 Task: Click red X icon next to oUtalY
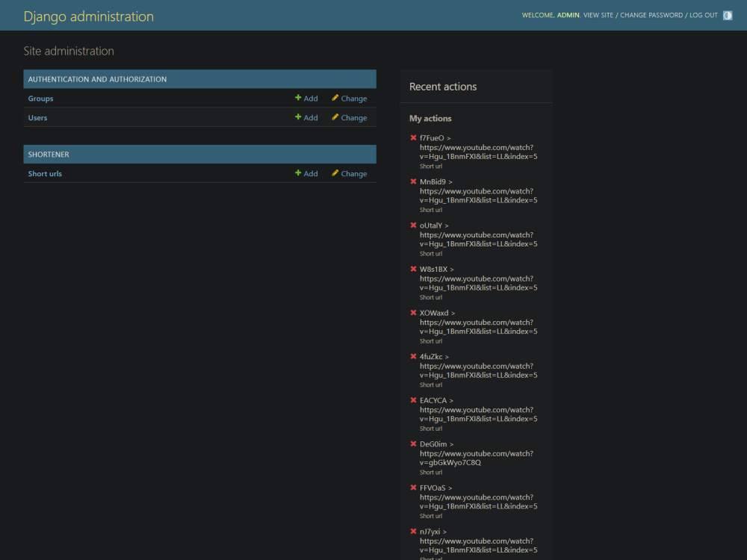pyautogui.click(x=413, y=225)
